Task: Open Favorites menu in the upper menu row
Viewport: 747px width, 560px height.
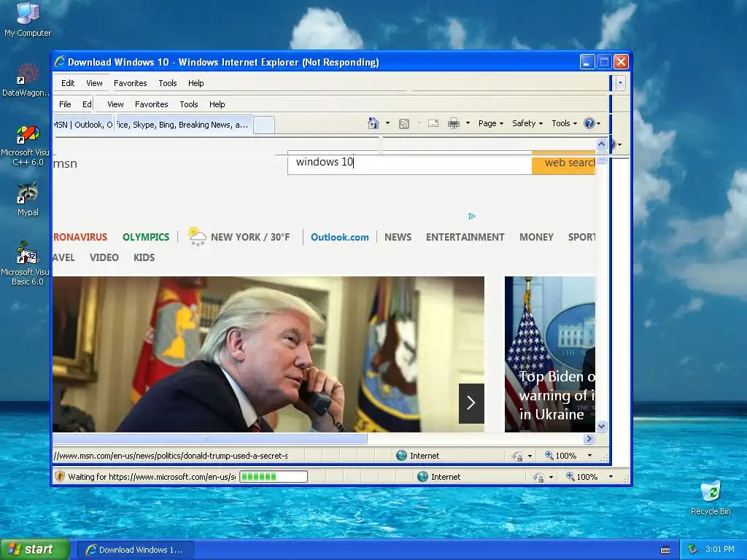Action: pyautogui.click(x=130, y=83)
